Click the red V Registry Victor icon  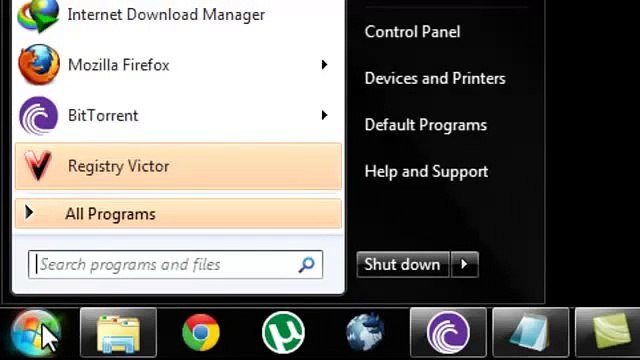38,165
